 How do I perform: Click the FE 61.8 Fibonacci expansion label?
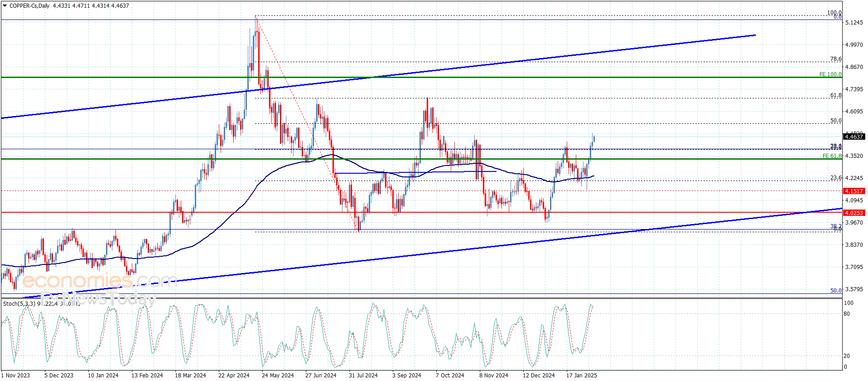[x=832, y=156]
